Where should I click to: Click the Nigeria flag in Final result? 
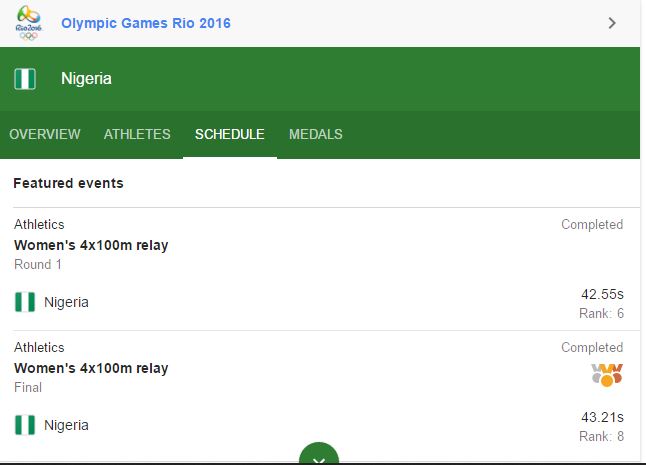click(25, 425)
